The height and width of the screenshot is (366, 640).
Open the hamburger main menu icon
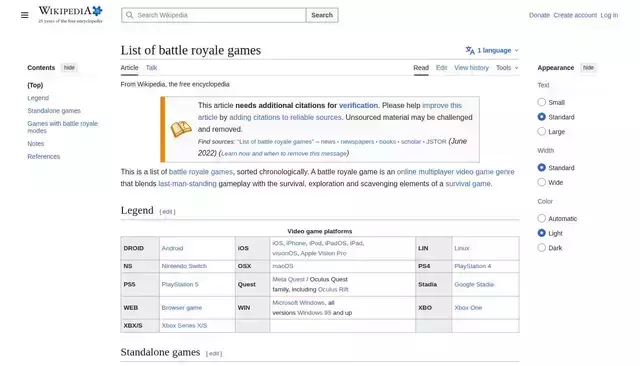click(24, 15)
